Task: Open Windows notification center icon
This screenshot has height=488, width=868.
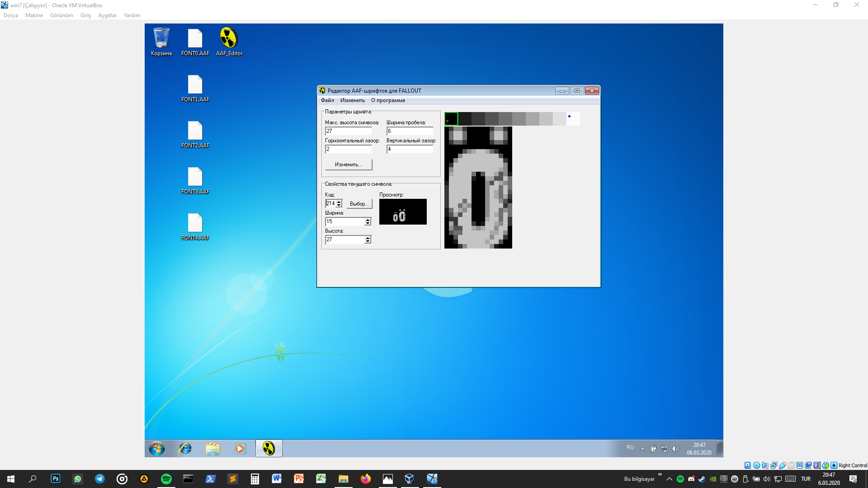Action: 853,479
